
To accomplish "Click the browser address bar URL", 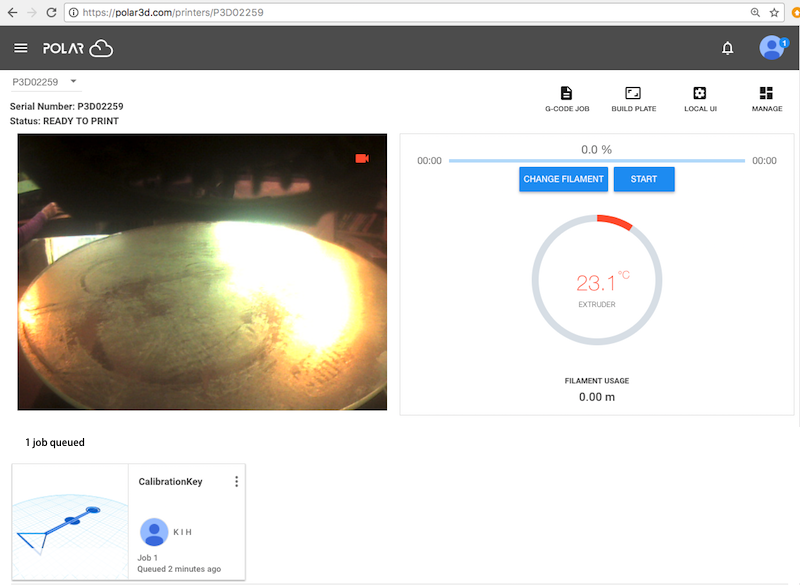I will (173, 13).
